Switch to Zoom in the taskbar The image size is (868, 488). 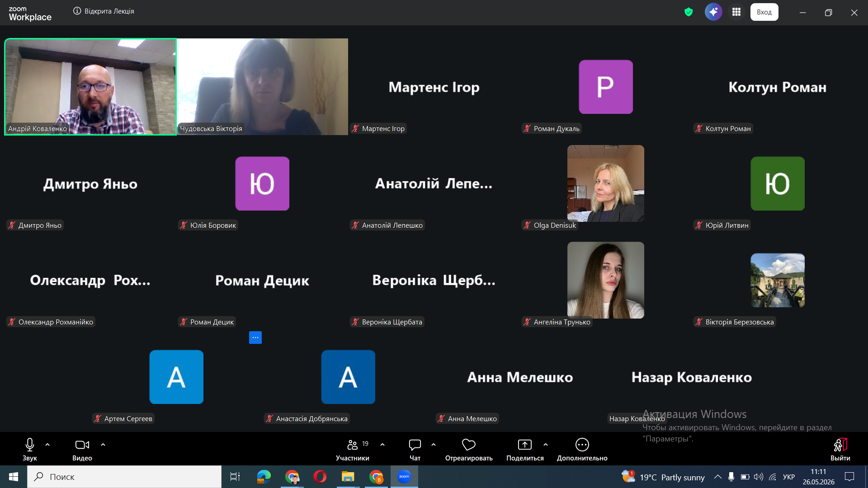pyautogui.click(x=404, y=477)
